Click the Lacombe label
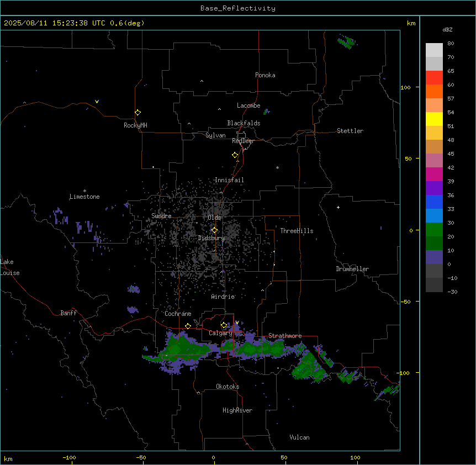The height and width of the screenshot is (465, 476). (x=248, y=105)
